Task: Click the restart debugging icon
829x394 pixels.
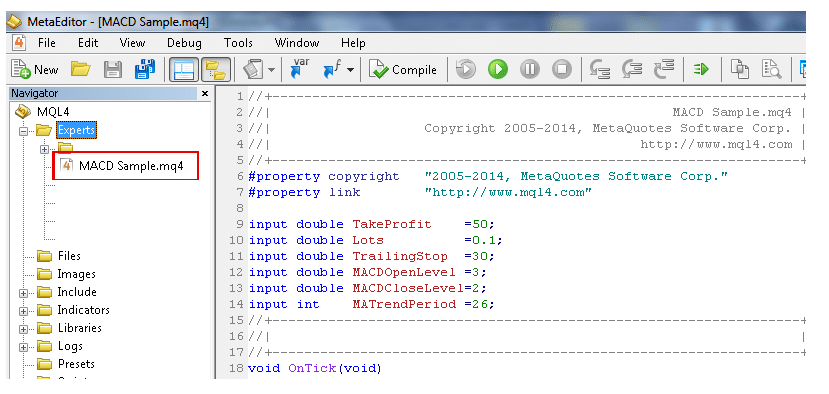Action: [x=465, y=69]
